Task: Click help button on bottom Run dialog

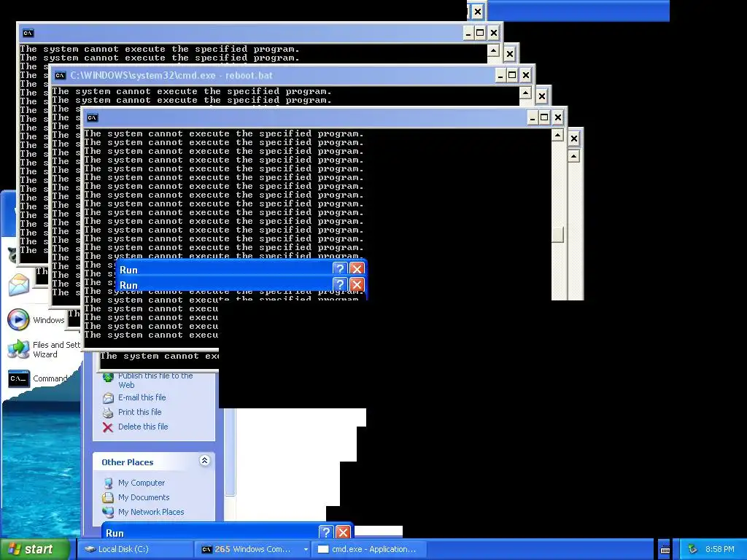Action: 326,532
